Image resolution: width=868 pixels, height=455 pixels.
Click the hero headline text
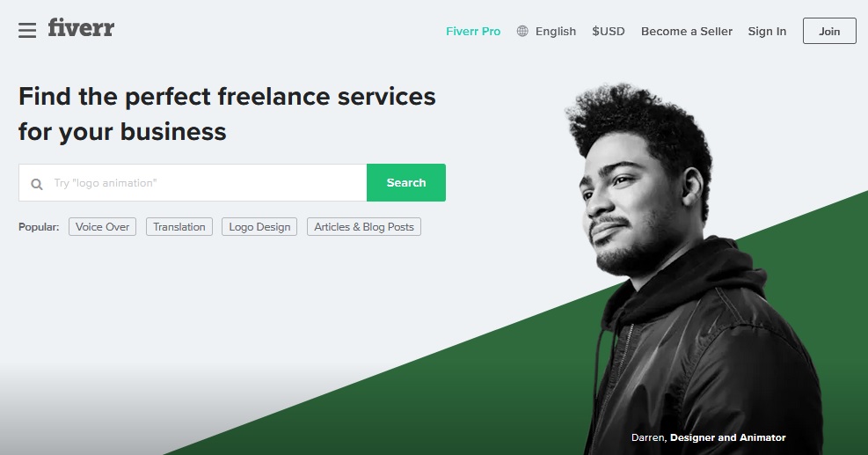227,114
